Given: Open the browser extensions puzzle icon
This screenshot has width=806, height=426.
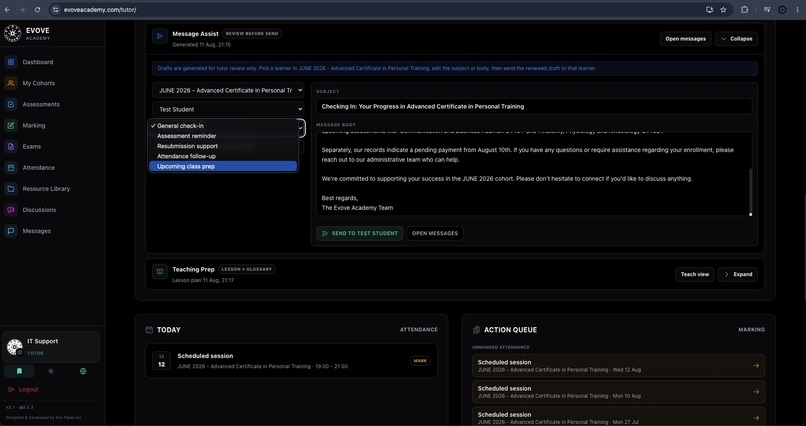Looking at the screenshot, I should pos(744,9).
